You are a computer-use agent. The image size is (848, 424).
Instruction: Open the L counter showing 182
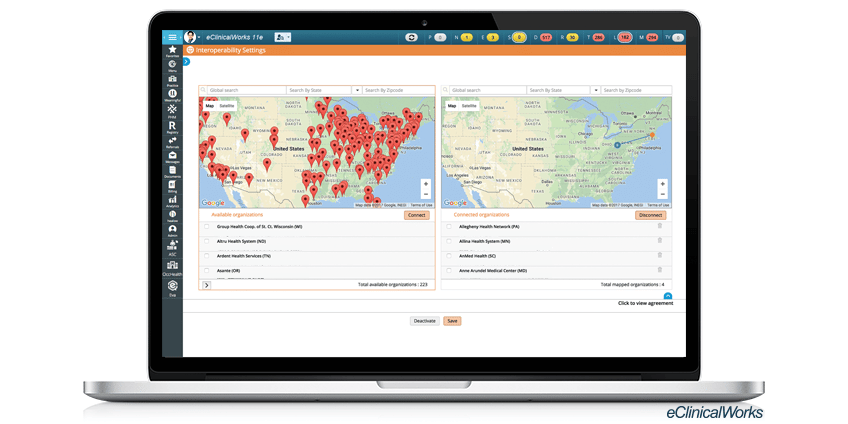point(625,37)
